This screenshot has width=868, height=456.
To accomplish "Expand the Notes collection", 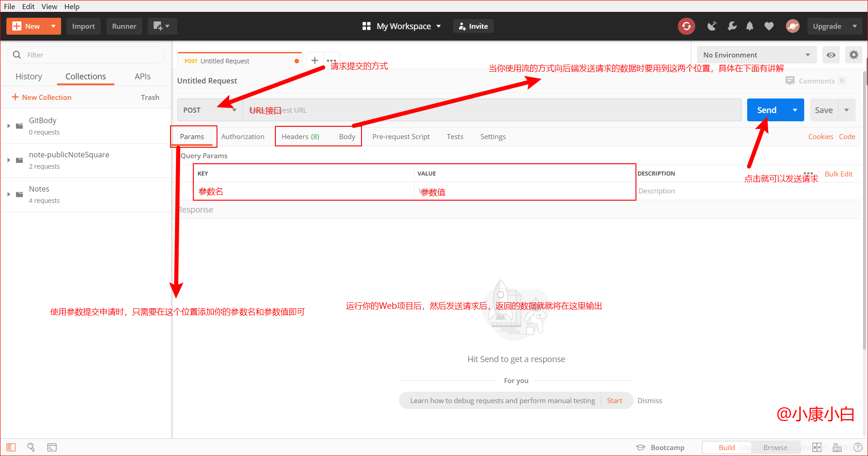I will click(x=9, y=194).
